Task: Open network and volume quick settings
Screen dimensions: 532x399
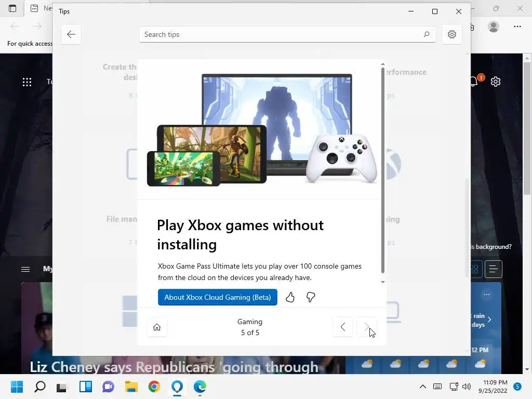Action: [460, 387]
